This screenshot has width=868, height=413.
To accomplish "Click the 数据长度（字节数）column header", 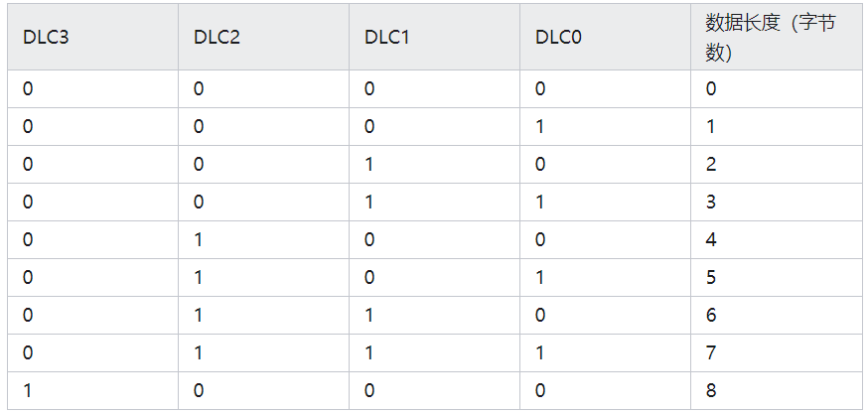I will pyautogui.click(x=771, y=38).
